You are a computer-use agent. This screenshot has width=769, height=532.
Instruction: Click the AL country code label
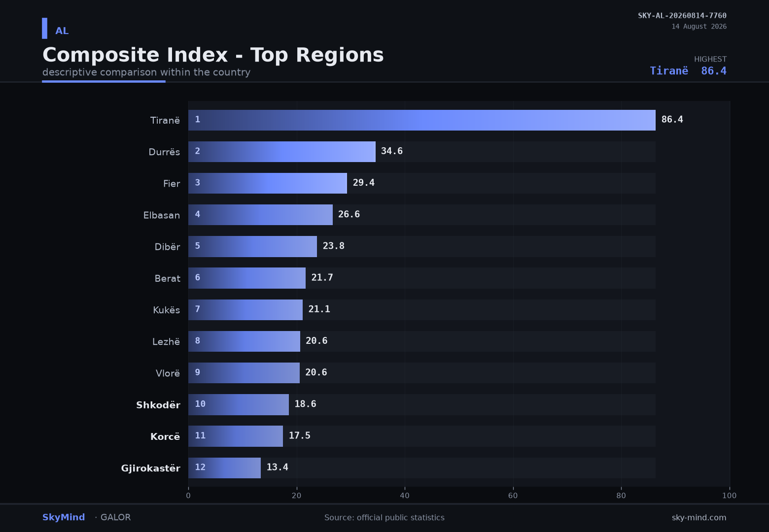tap(62, 31)
